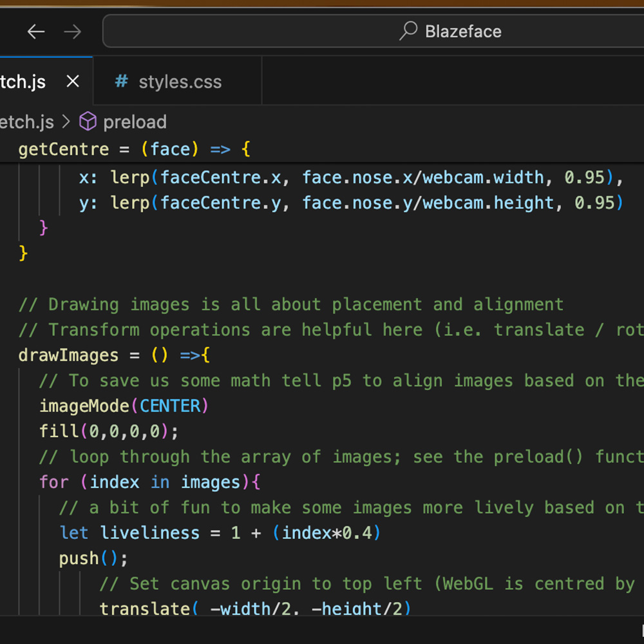Click the magnifier icon in the search bar

click(408, 31)
